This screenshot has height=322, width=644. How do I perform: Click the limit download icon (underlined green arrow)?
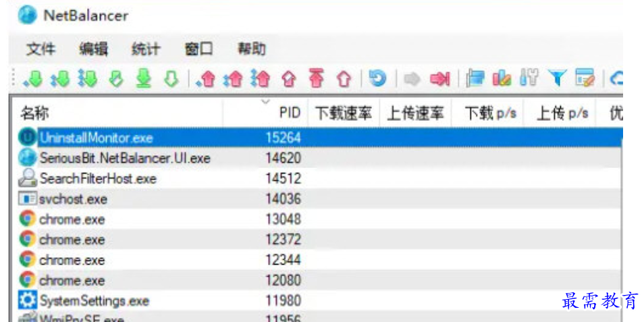144,78
